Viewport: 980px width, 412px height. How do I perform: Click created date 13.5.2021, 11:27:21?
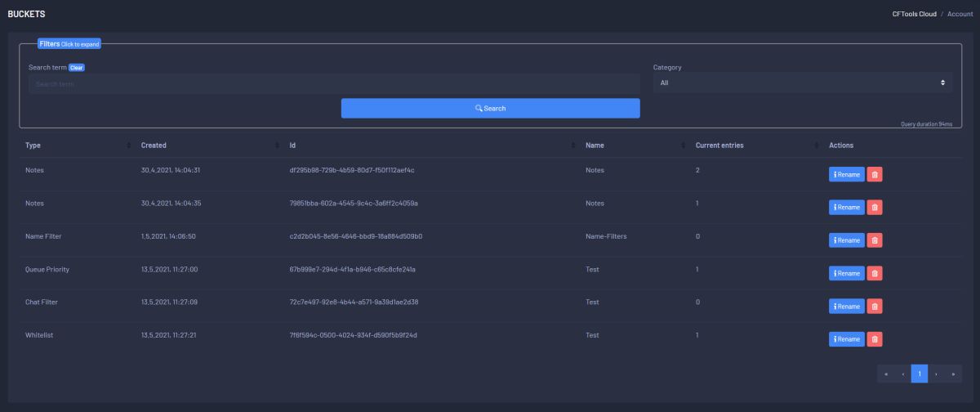(x=169, y=335)
